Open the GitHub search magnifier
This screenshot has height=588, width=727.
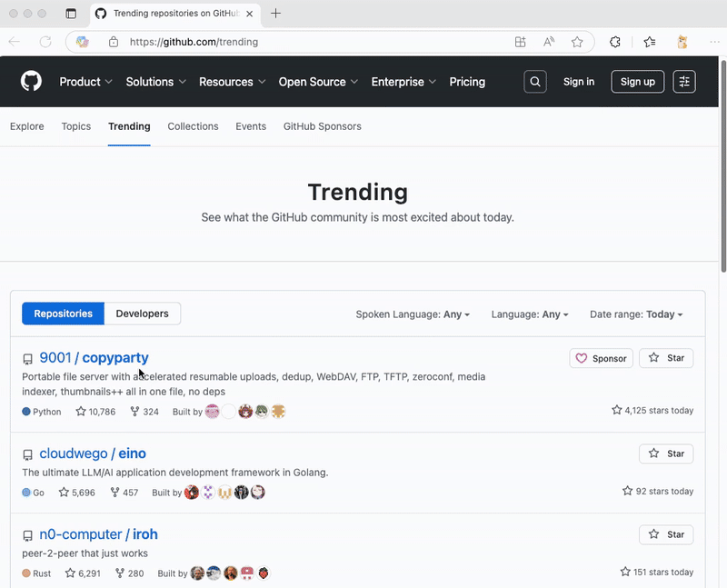click(535, 82)
